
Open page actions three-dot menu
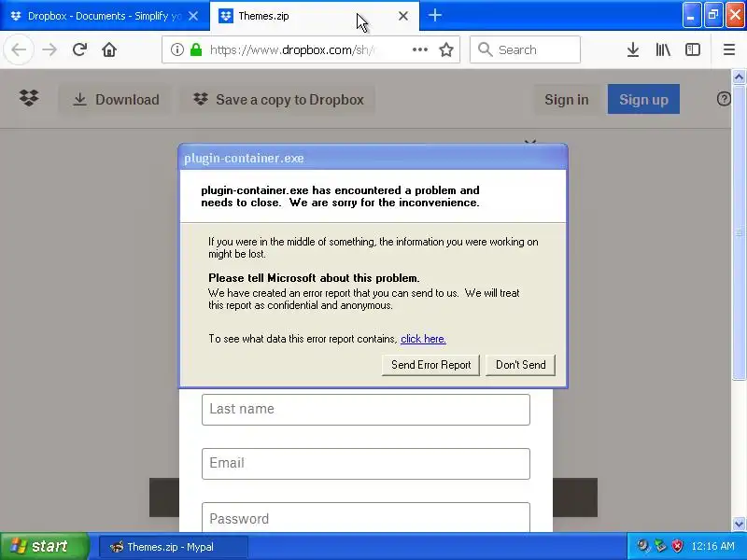(x=419, y=49)
